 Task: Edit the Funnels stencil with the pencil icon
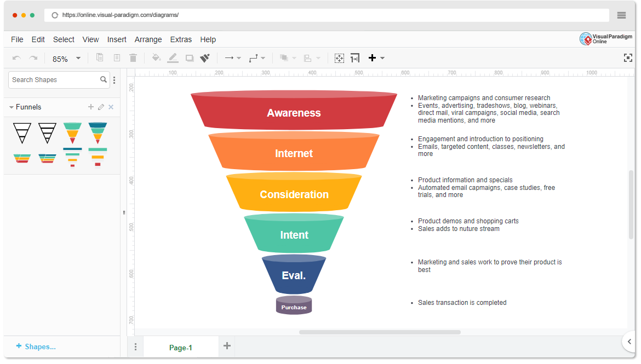coord(101,107)
